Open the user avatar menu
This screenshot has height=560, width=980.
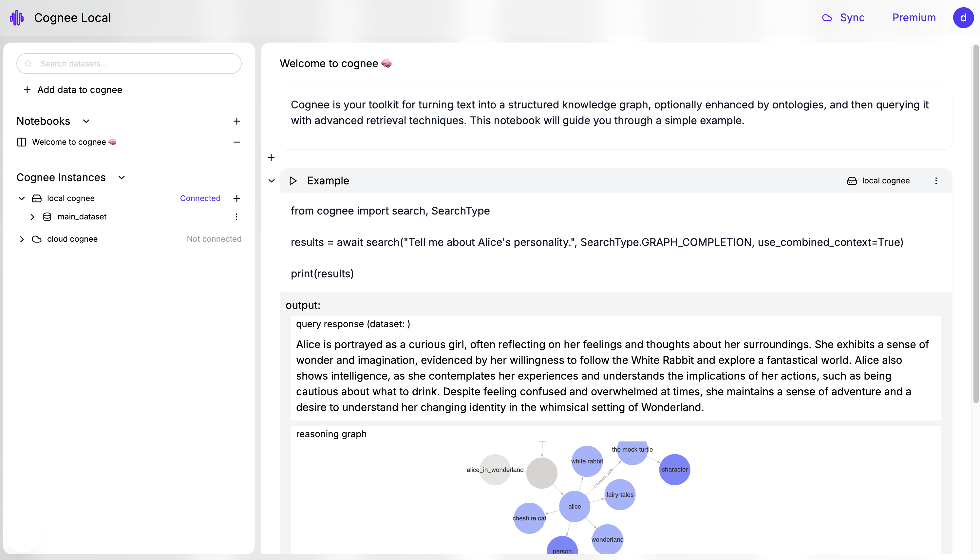coord(964,17)
